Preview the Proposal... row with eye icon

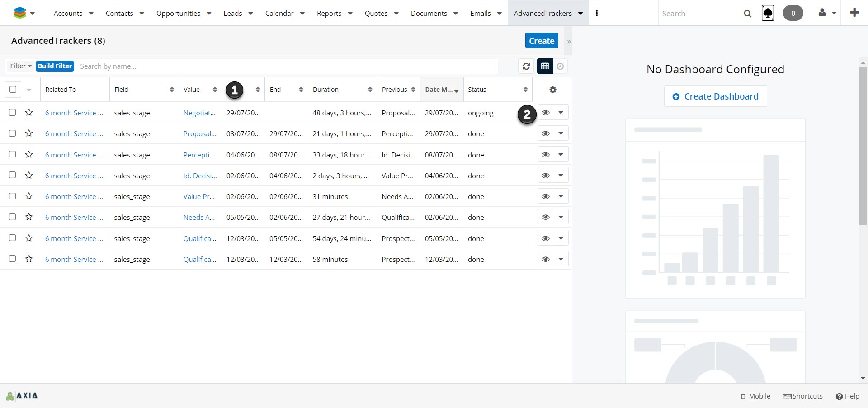pyautogui.click(x=546, y=133)
